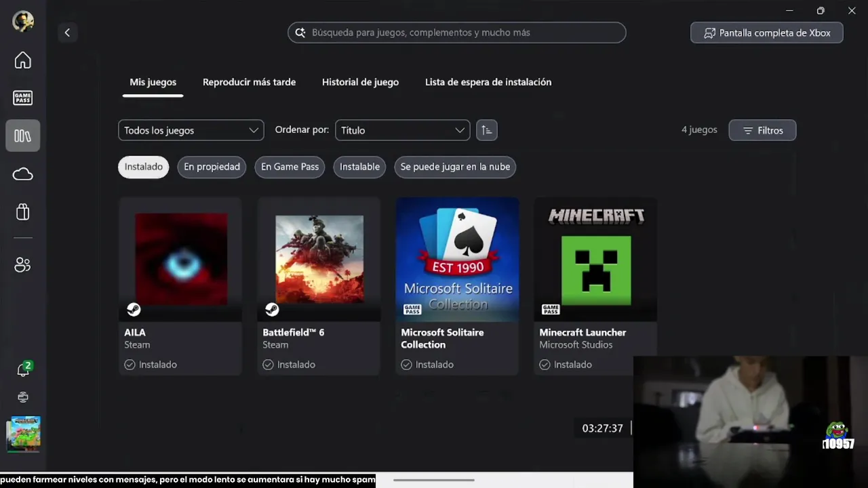Screen dimensions: 868x488
Task: Open the Friends and social icon
Action: point(23,265)
